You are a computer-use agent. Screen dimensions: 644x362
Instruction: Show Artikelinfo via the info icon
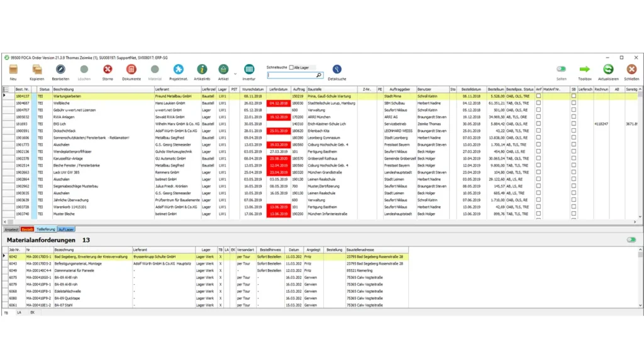click(x=202, y=70)
